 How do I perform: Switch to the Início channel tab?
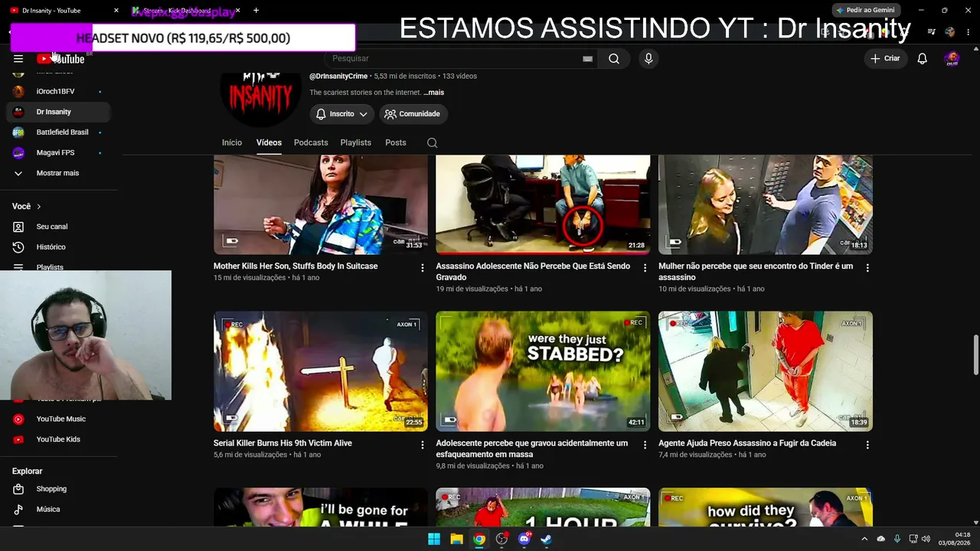coord(232,143)
